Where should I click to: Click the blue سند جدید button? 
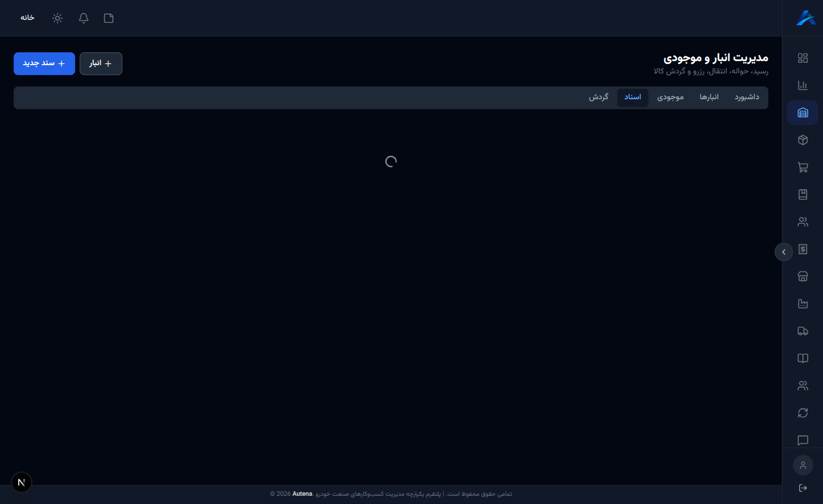pos(44,63)
